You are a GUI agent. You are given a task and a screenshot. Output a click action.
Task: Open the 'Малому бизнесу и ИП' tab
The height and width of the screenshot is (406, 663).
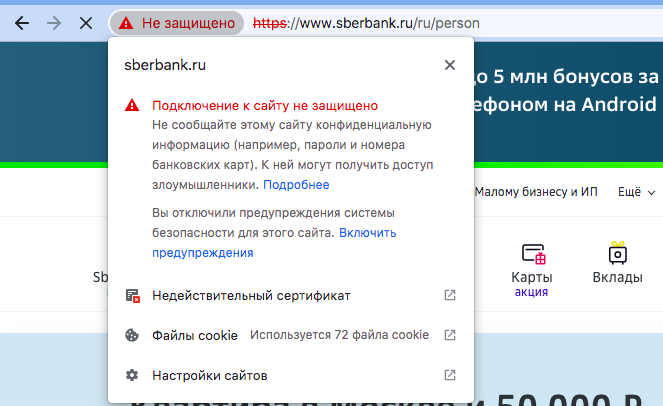(x=536, y=192)
